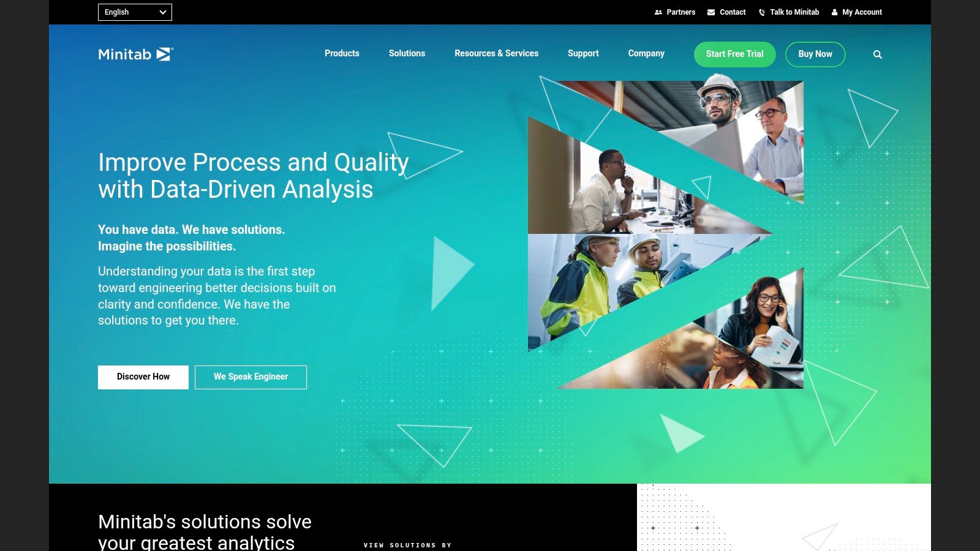The image size is (980, 551).
Task: Open the English language dropdown
Action: coord(135,12)
